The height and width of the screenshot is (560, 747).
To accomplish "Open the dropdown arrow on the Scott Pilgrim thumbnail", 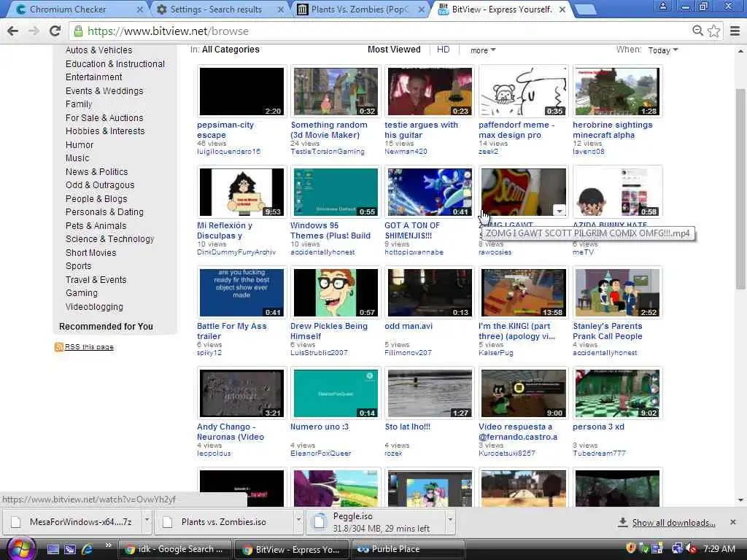I will pos(560,210).
